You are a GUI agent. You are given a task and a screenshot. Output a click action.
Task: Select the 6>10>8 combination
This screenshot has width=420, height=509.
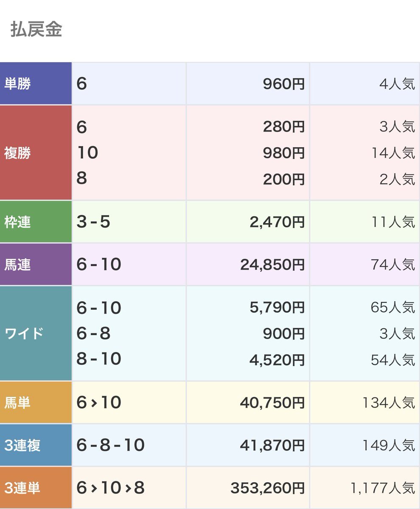(x=111, y=488)
